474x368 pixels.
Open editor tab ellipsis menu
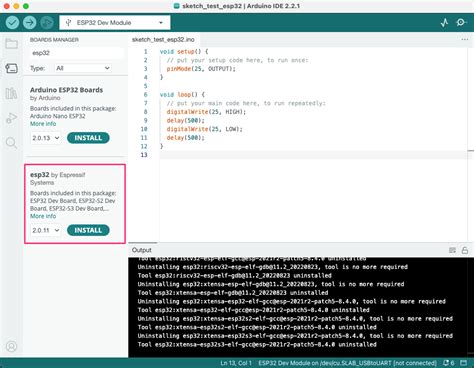[x=465, y=39]
